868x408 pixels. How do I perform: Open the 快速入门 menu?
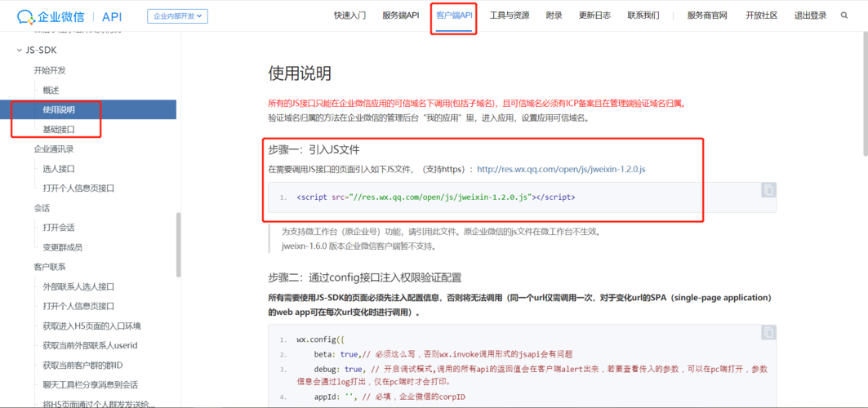click(349, 16)
